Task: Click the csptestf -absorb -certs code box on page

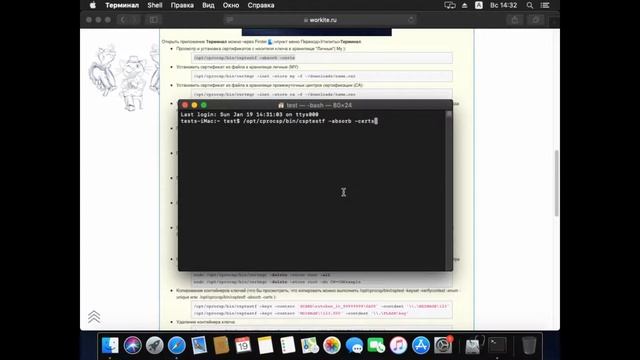Action: (322, 58)
